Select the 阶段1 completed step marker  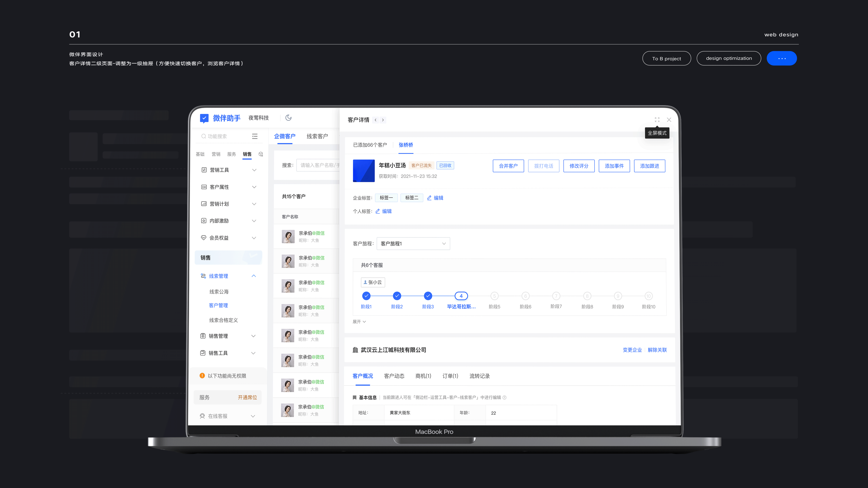pyautogui.click(x=366, y=296)
